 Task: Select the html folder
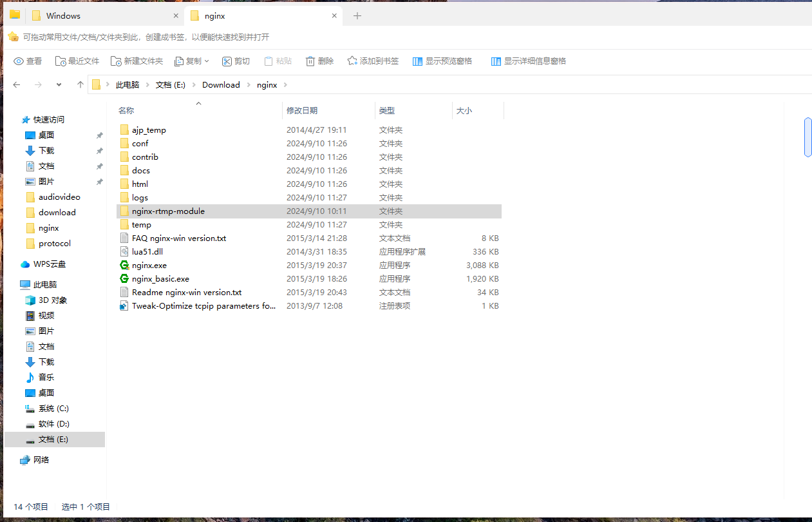coord(309,184)
